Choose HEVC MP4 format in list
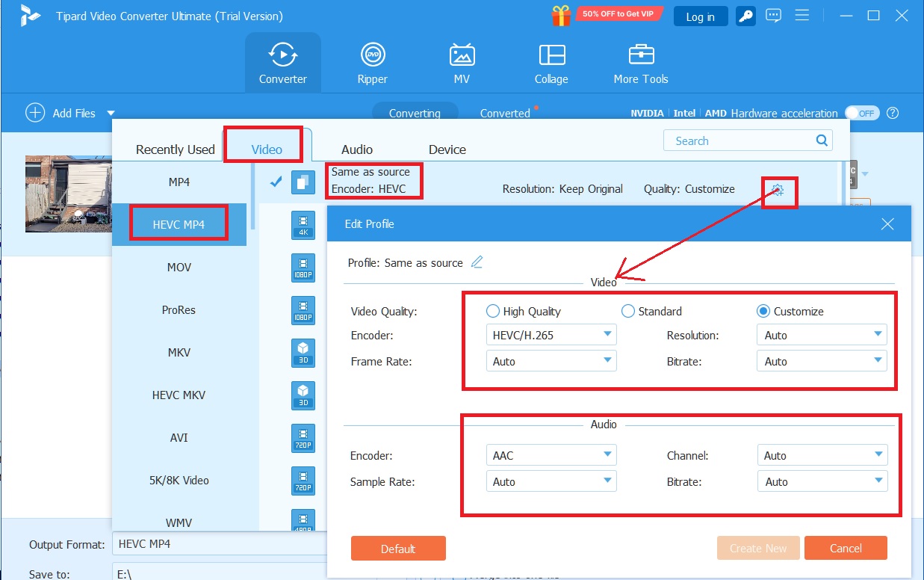The width and height of the screenshot is (924, 580). (179, 224)
